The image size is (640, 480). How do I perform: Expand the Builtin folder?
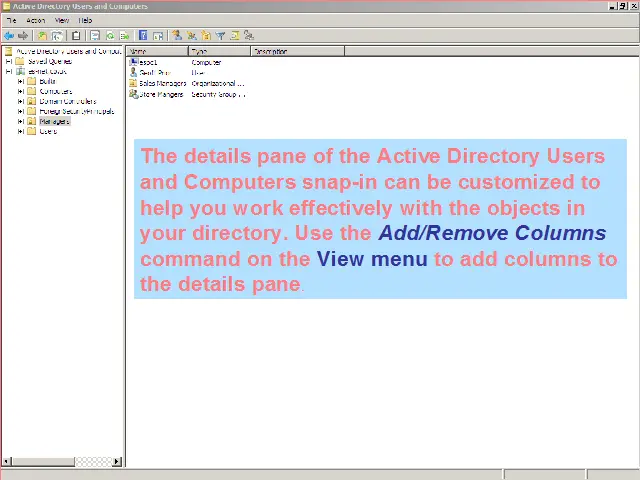point(20,81)
